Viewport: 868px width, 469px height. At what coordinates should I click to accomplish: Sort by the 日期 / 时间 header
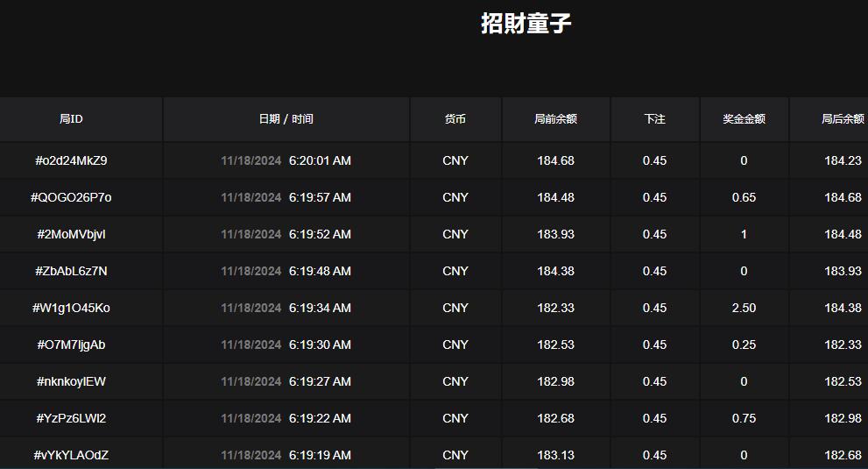[x=286, y=119]
